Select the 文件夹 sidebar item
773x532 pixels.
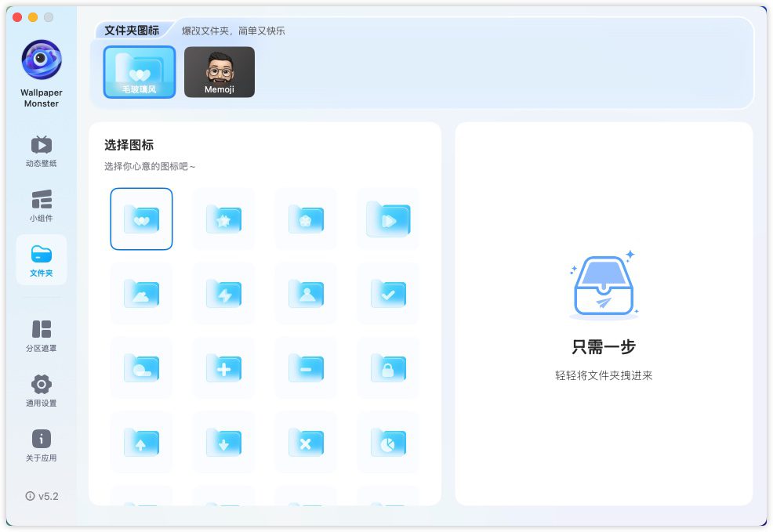coord(42,260)
